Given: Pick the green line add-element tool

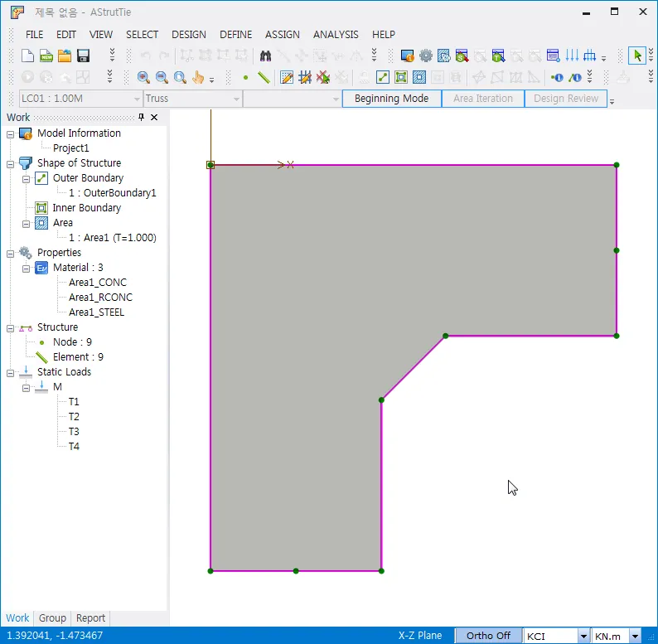Looking at the screenshot, I should 264,77.
